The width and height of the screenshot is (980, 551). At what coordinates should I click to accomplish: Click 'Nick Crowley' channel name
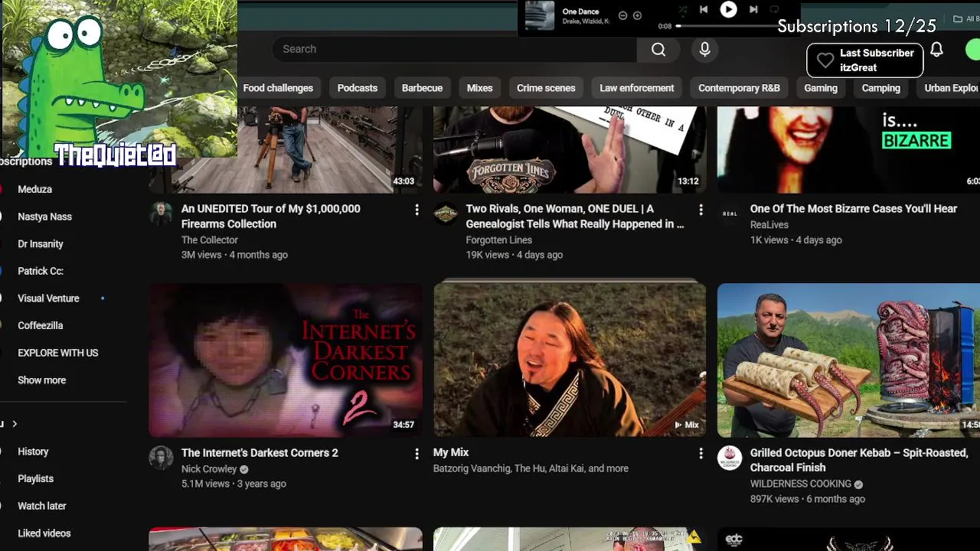(x=209, y=469)
